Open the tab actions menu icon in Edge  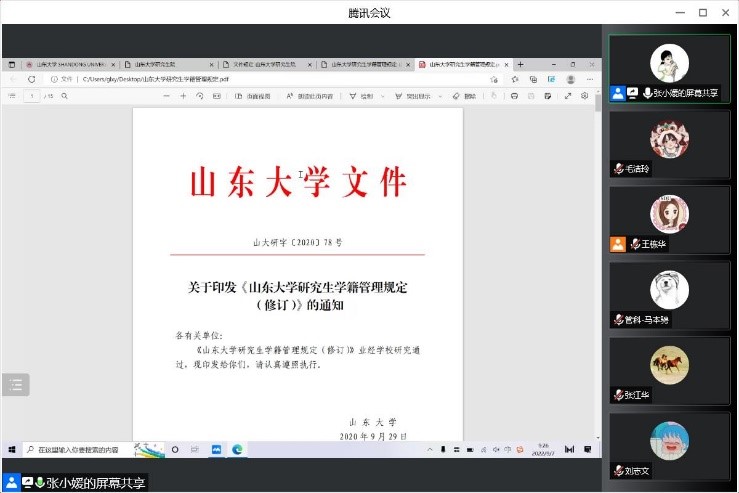[12, 65]
